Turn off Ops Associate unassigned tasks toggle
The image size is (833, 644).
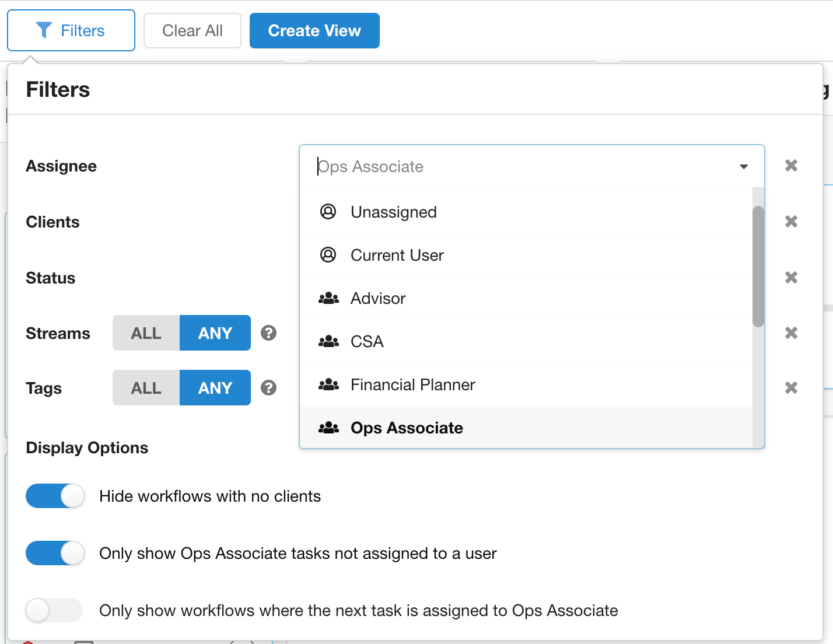click(55, 553)
